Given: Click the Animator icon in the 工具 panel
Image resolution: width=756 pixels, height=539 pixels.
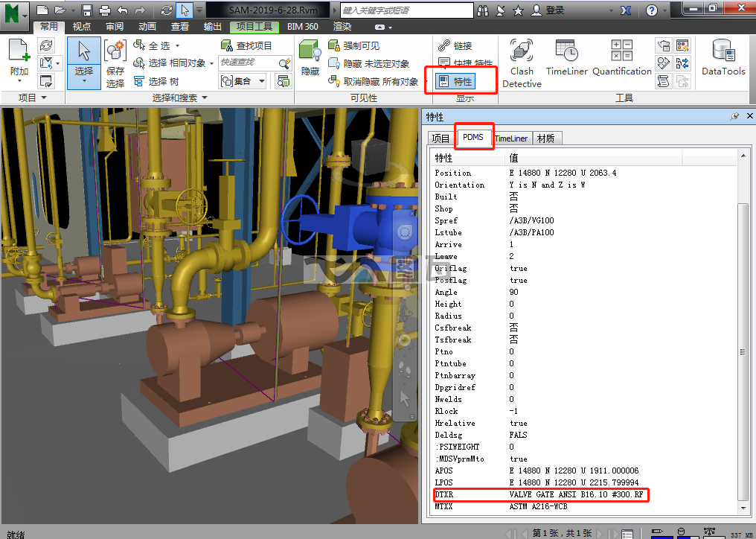Looking at the screenshot, I should coord(664,63).
